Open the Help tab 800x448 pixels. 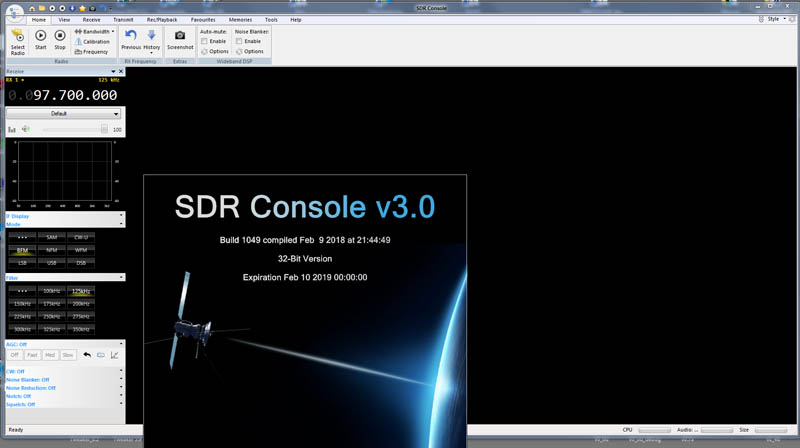(x=296, y=20)
